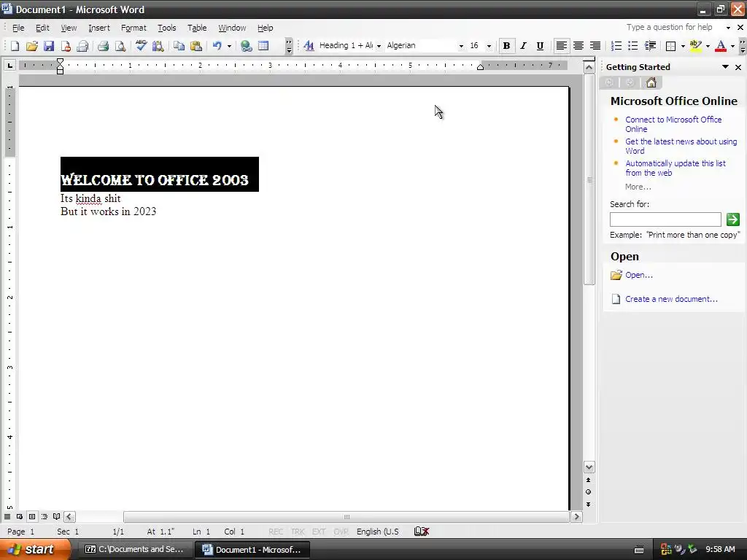
Task: Expand Standard toolbar options chevron
Action: (x=289, y=46)
